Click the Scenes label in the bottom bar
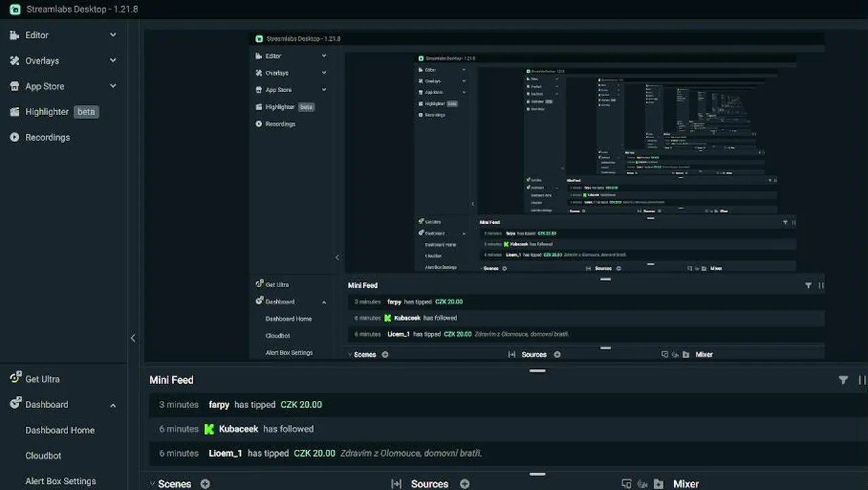This screenshot has height=490, width=868. pos(175,484)
